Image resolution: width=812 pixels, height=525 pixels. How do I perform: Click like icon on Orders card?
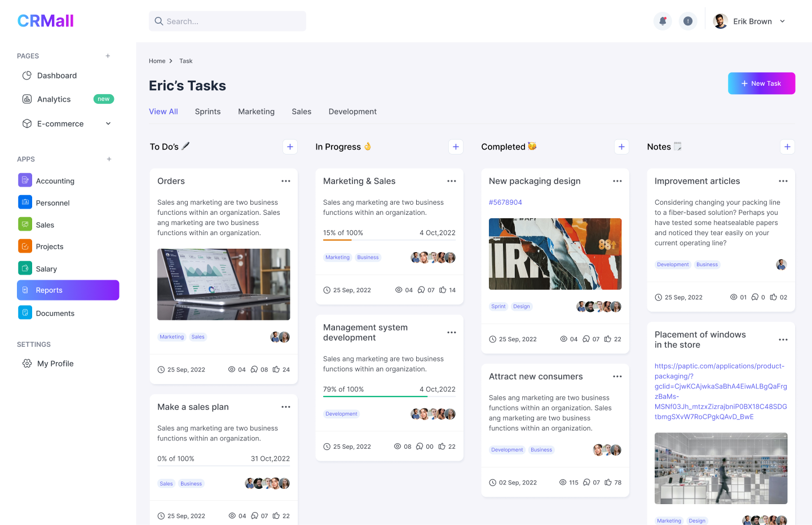click(276, 369)
